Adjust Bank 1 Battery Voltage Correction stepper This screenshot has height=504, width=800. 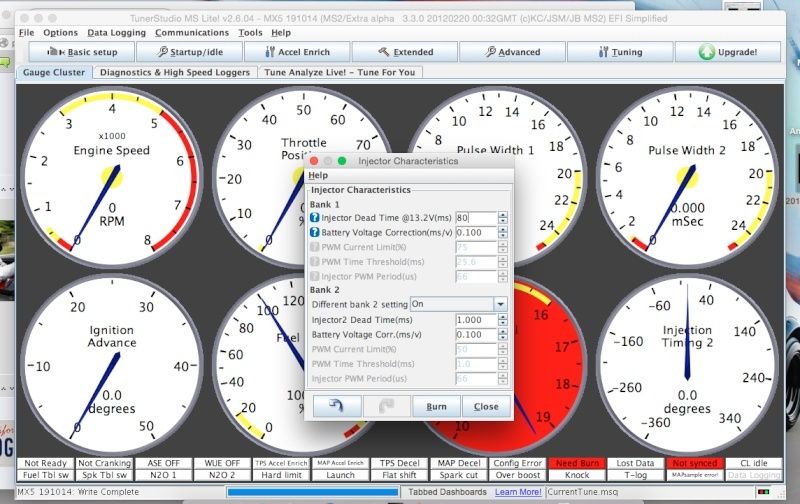tap(503, 233)
